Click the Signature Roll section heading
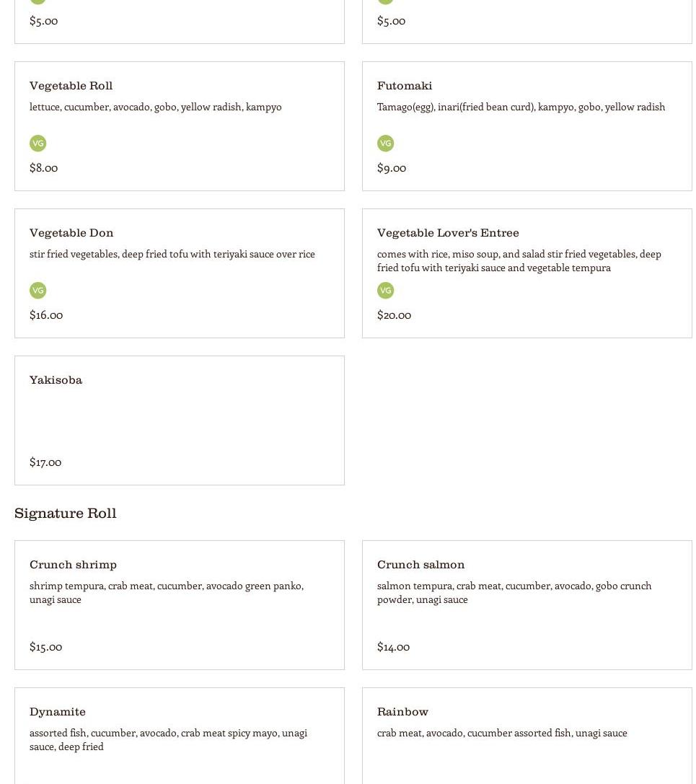This screenshot has height=784, width=696. click(66, 513)
